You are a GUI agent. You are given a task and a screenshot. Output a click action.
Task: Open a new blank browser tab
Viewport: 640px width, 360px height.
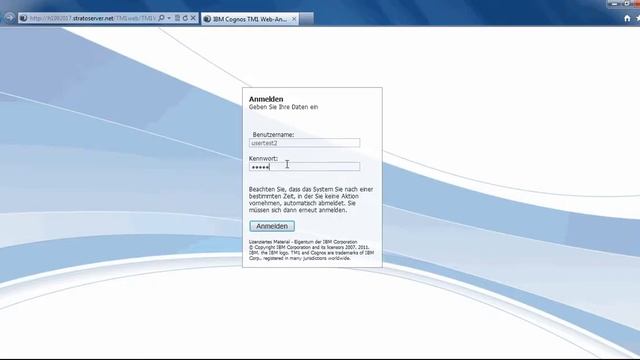[x=307, y=19]
